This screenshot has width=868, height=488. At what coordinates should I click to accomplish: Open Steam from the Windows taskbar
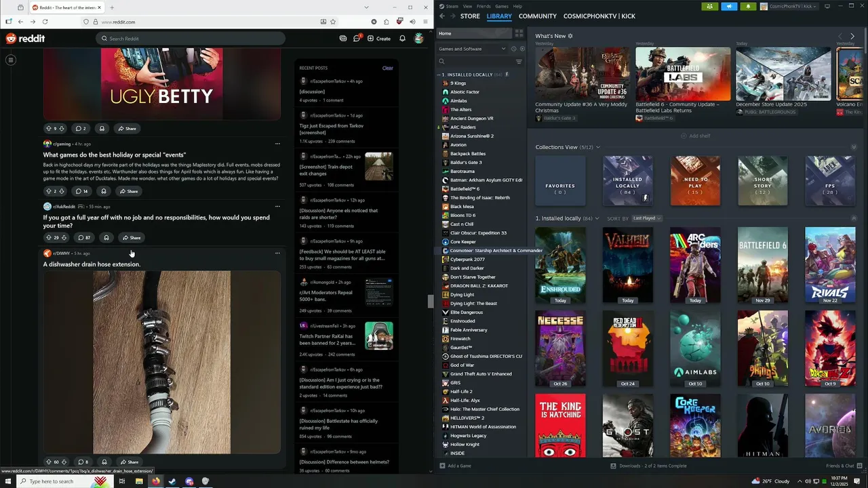172,481
